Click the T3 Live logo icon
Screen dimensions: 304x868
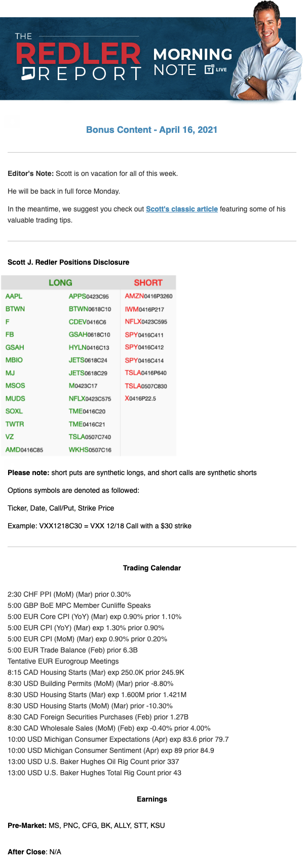pyautogui.click(x=209, y=69)
